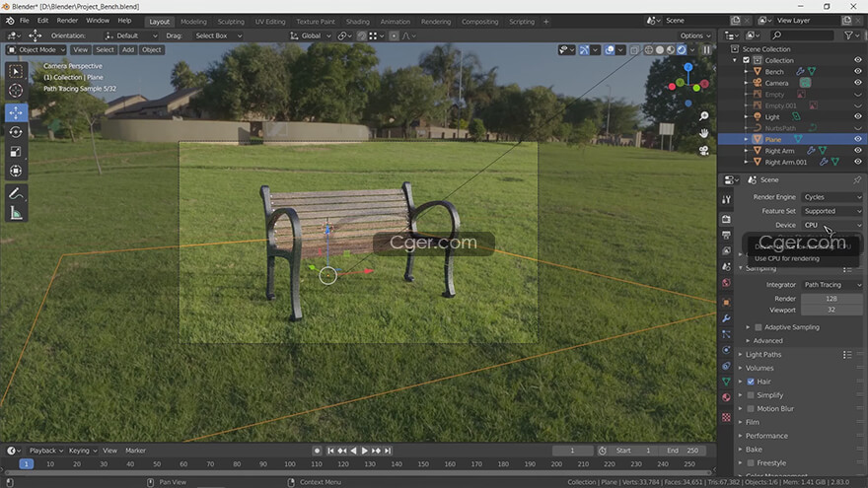The height and width of the screenshot is (488, 868).
Task: Hide the Light object in outliner
Action: 857,116
